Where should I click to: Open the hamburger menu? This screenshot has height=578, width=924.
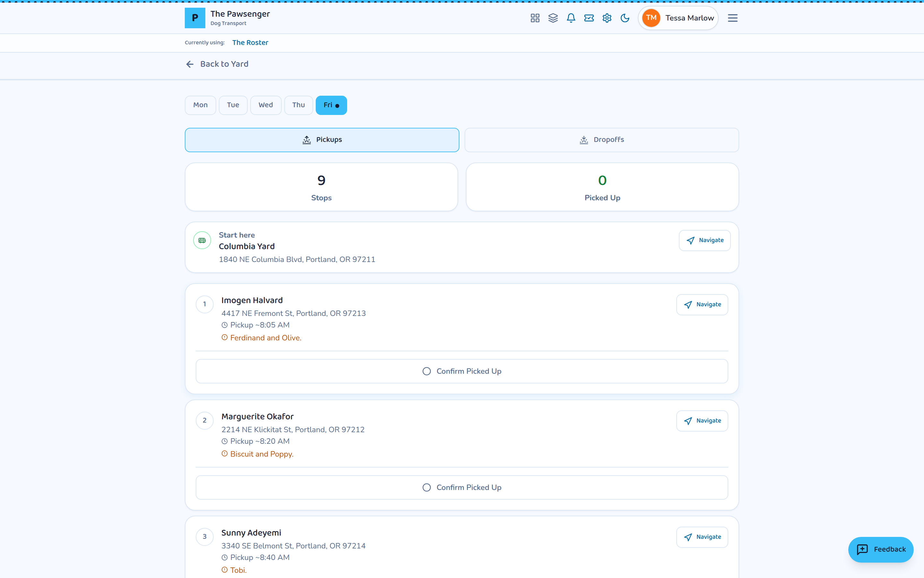pyautogui.click(x=732, y=18)
